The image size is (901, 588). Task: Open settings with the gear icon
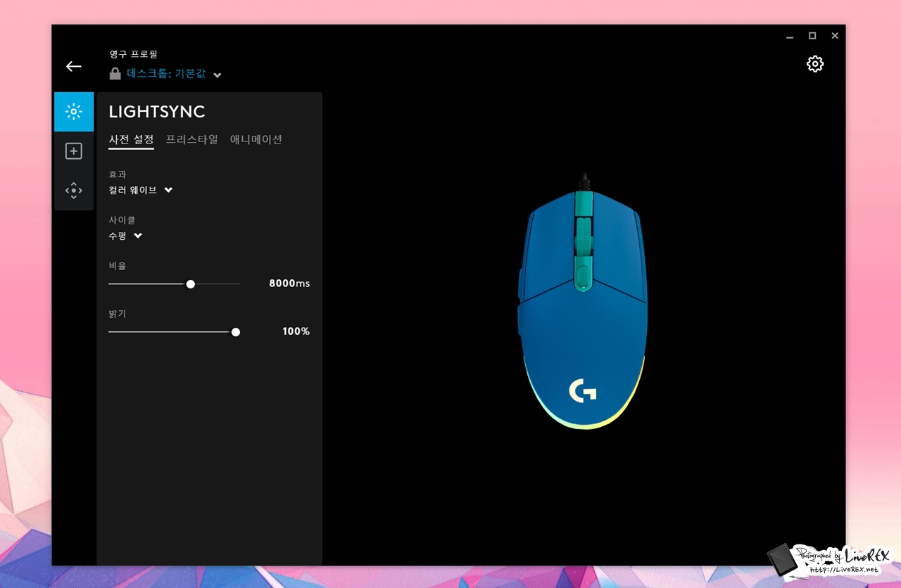pos(815,64)
